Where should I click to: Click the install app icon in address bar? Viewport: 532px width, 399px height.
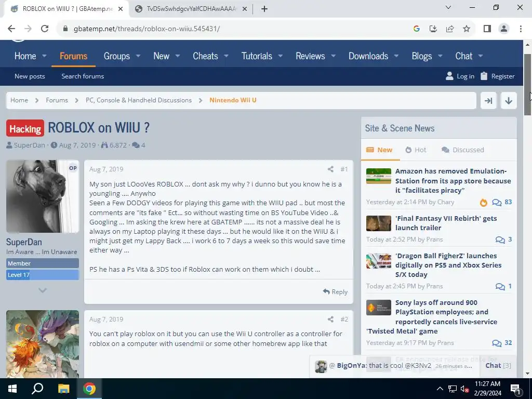point(433,29)
